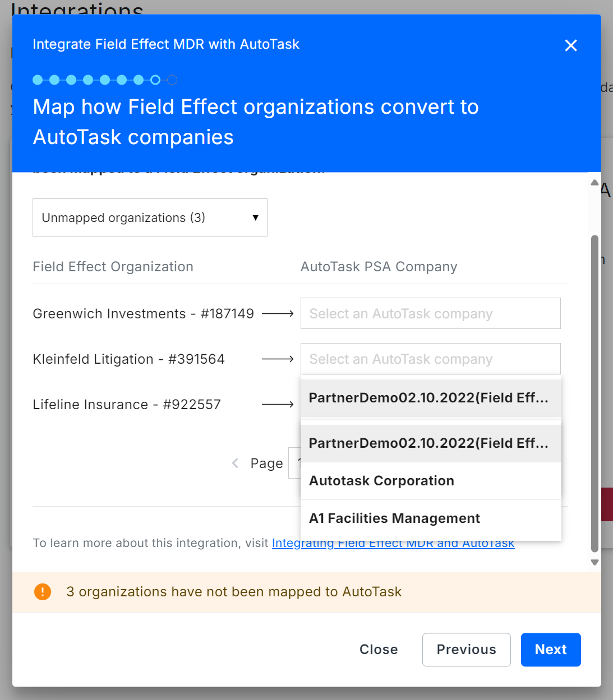Click the Previous button

coord(467,650)
